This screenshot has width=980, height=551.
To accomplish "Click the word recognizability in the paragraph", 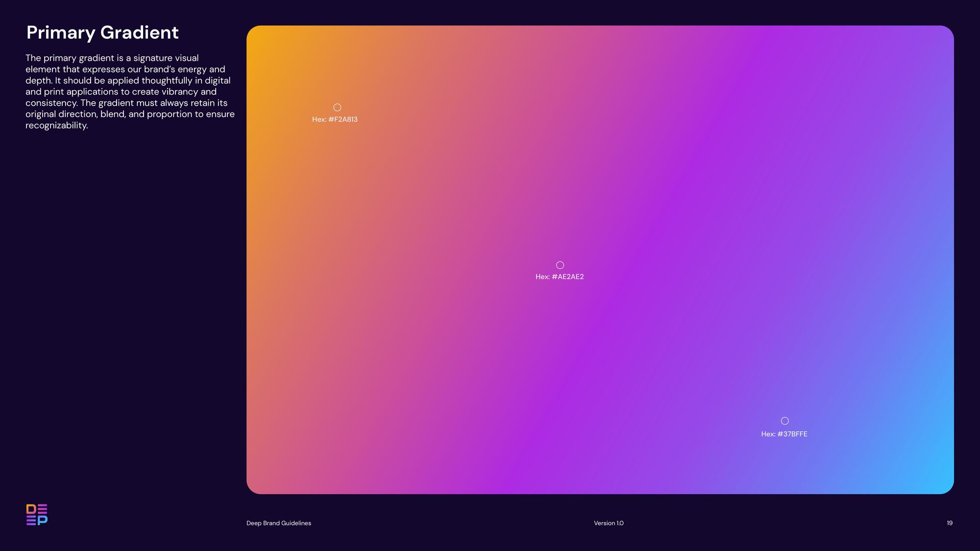I will 56,125.
